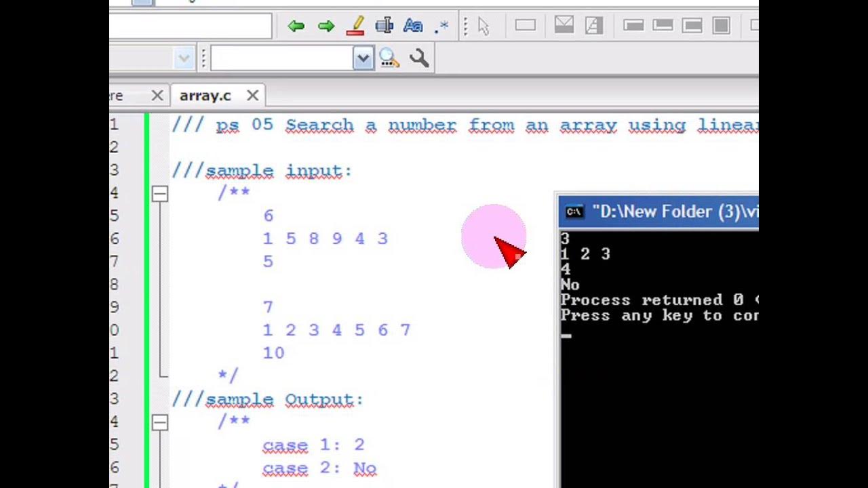
Task: Click the console window title bar
Action: coord(658,211)
